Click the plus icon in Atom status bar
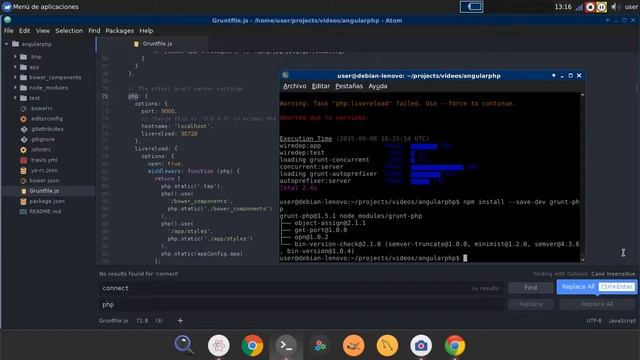 tap(180, 321)
